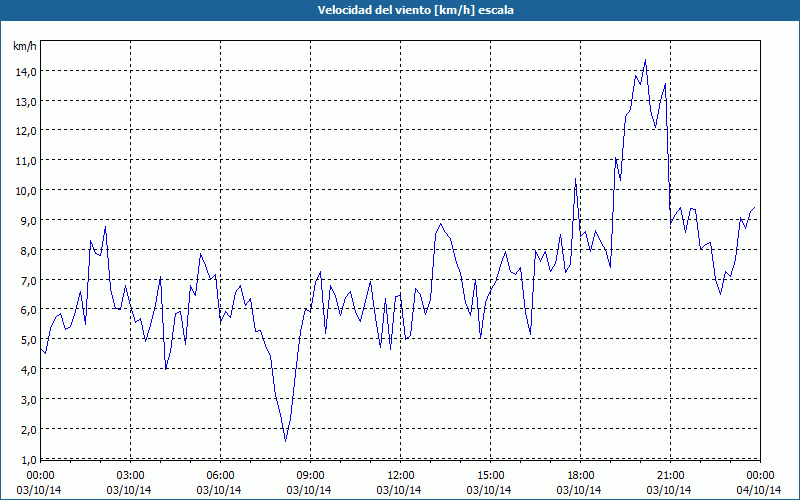The width and height of the screenshot is (800, 500).
Task: Click the 00:00 time label above 04/10/14
Action: pyautogui.click(x=760, y=476)
